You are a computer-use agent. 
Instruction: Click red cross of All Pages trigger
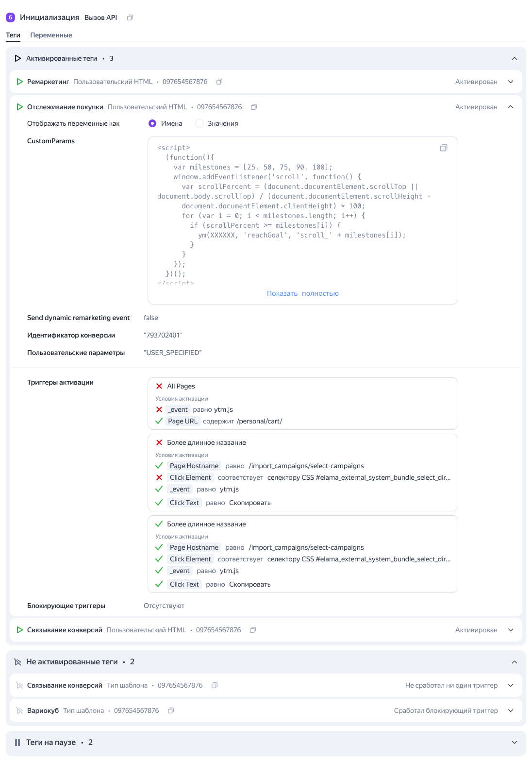[x=159, y=386]
